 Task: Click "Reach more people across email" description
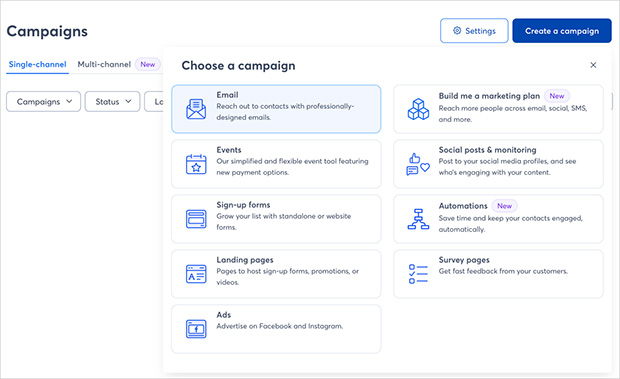pyautogui.click(x=513, y=114)
